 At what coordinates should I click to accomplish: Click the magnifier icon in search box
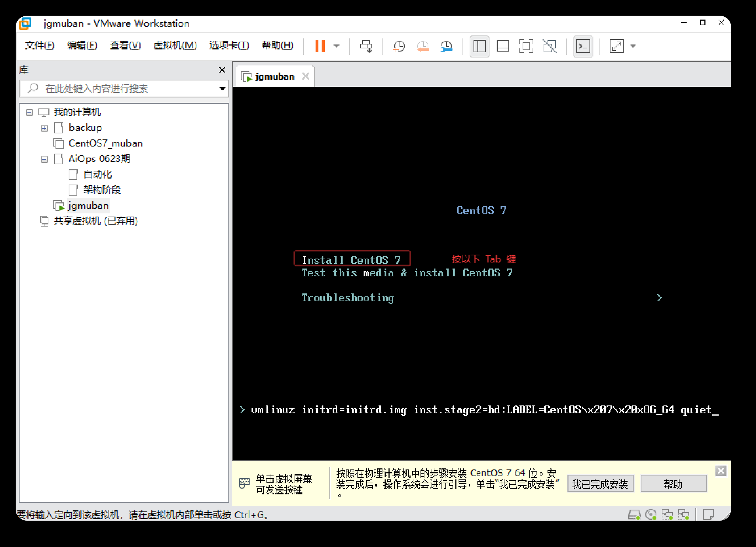point(33,88)
